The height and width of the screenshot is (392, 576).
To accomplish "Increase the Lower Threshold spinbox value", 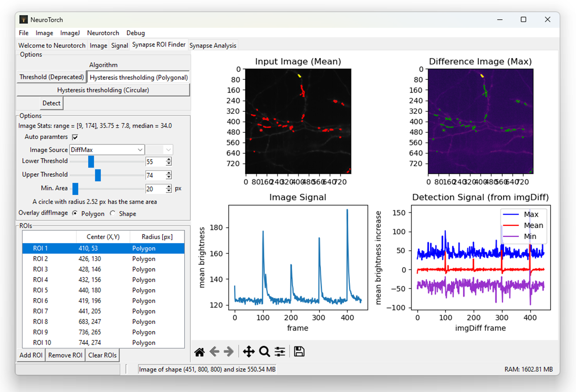I will (x=169, y=159).
